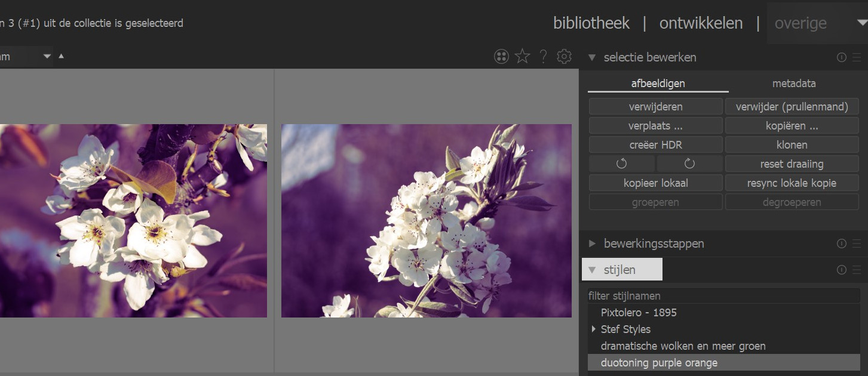868x376 pixels.
Task: Click the reset icon of the bewerkingsstappen module
Action: pos(842,244)
